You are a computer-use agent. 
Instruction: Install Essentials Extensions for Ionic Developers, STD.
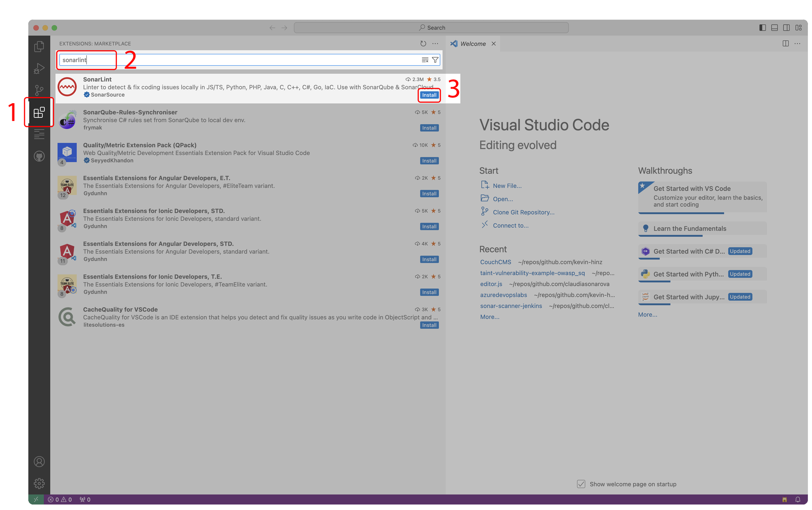point(429,226)
